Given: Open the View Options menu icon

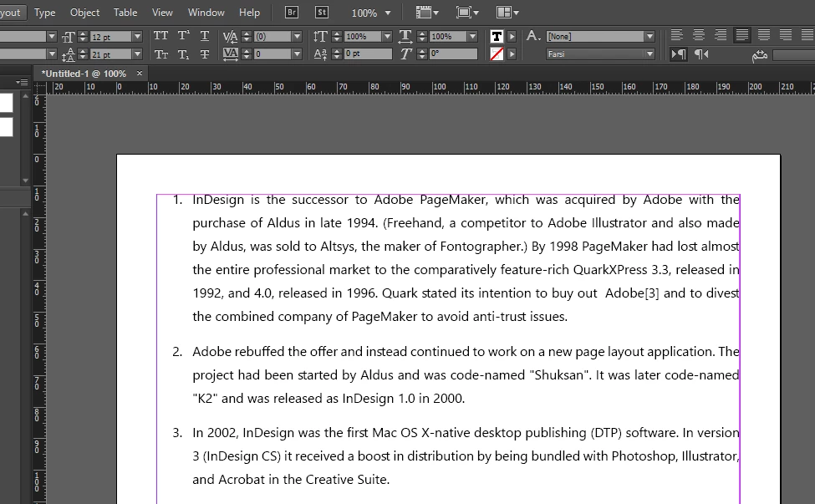Looking at the screenshot, I should click(x=427, y=12).
